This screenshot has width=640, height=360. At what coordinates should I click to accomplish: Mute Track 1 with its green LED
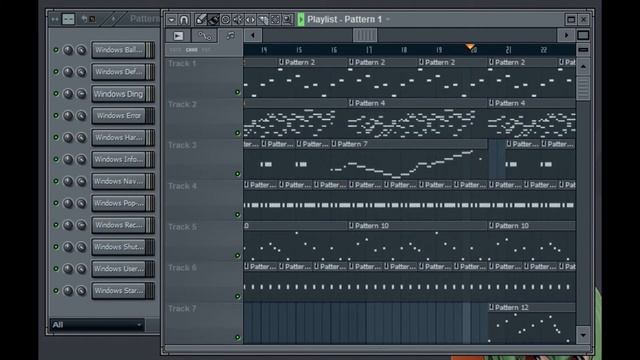coord(238,92)
